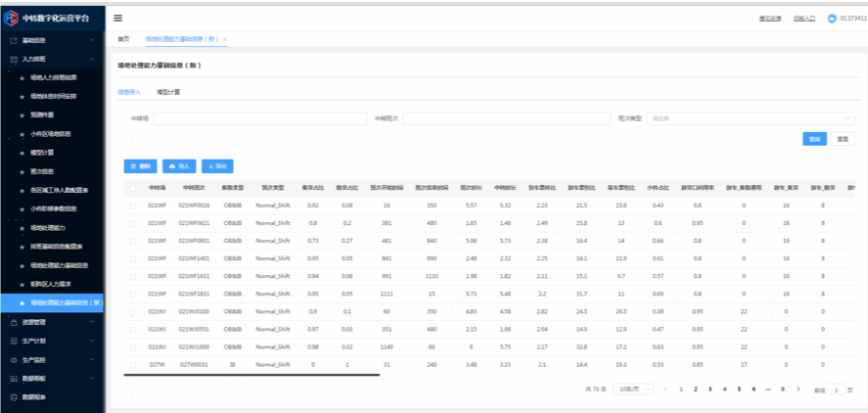Click the blue 导入 import button

180,166
